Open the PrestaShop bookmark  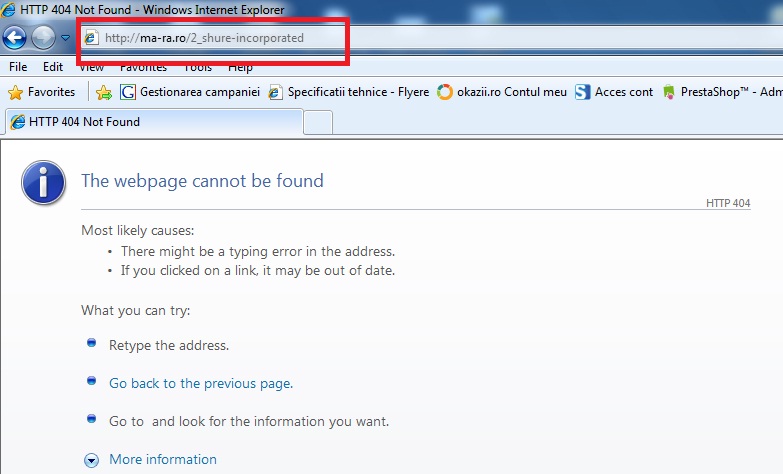click(x=722, y=92)
